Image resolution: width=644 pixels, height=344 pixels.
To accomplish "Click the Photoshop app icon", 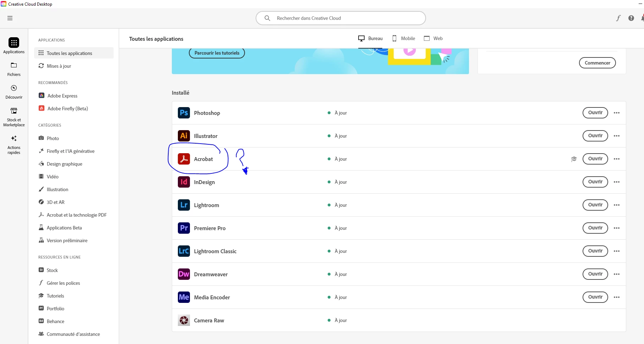I will [x=184, y=113].
